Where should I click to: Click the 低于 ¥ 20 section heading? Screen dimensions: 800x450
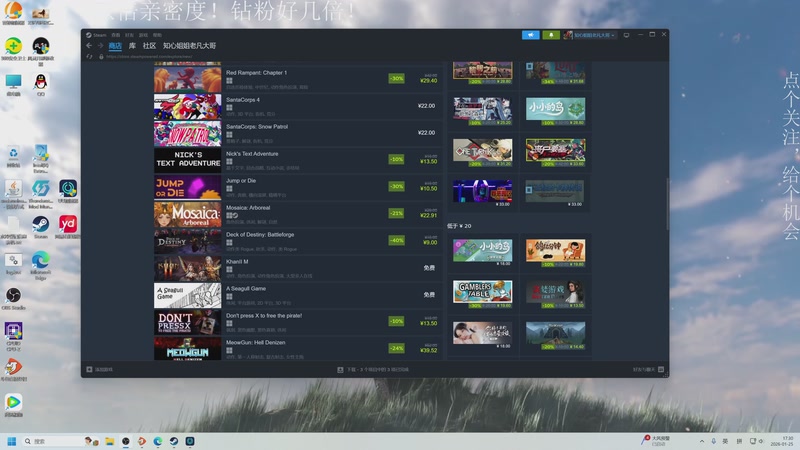tap(459, 226)
